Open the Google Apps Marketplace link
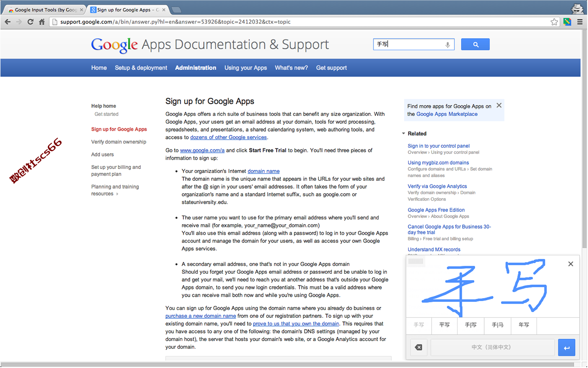The width and height of the screenshot is (588, 368). pyautogui.click(x=447, y=114)
